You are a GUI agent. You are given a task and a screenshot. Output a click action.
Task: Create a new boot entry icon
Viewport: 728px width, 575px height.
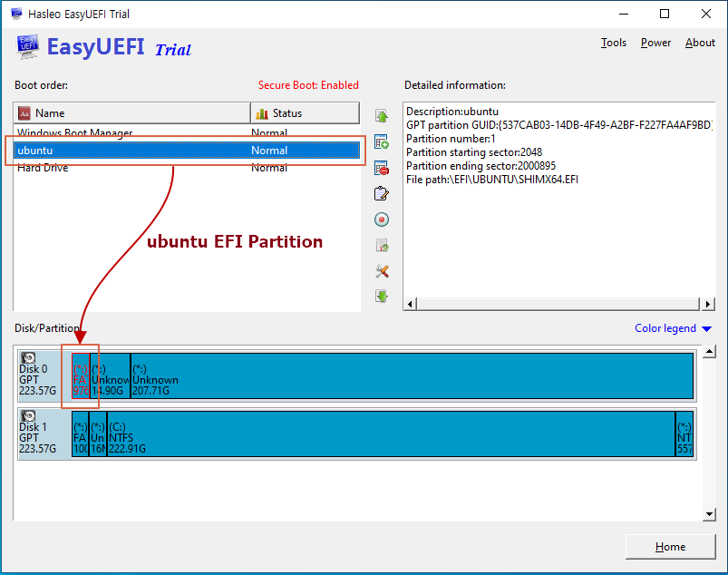[382, 141]
